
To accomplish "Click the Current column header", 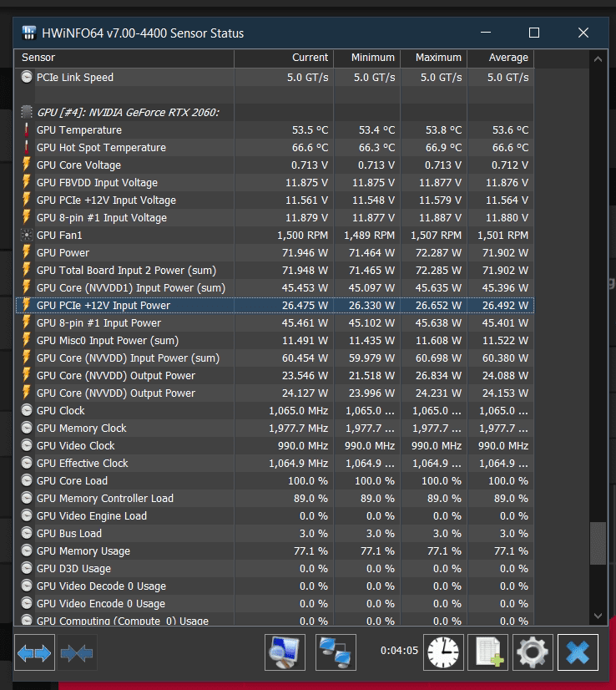I will coord(284,58).
